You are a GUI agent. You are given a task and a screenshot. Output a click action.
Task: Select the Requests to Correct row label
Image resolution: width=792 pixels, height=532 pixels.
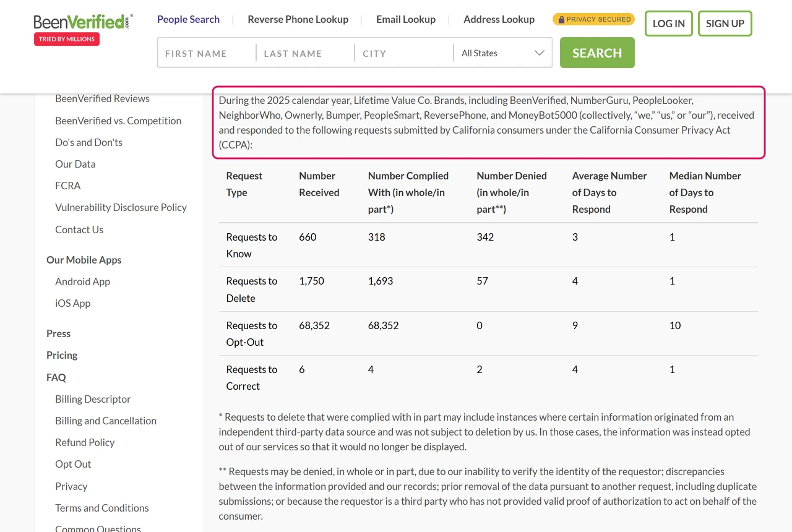pyautogui.click(x=252, y=377)
